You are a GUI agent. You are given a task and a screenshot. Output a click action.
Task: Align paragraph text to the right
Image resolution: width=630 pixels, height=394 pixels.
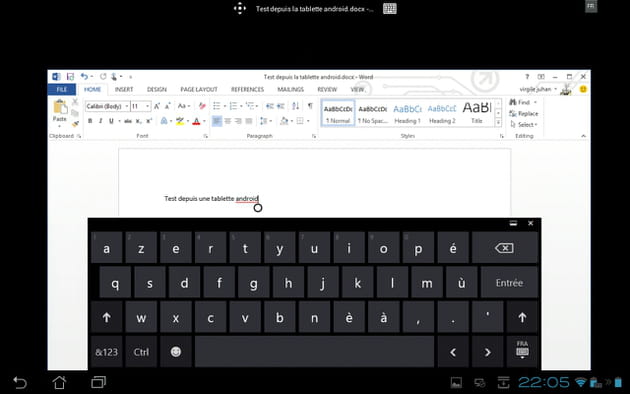[x=238, y=121]
